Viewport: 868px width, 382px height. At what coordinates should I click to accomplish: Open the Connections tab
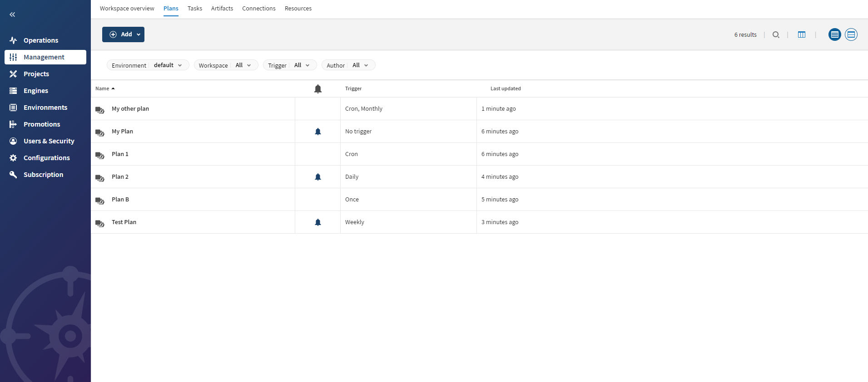[x=259, y=9]
